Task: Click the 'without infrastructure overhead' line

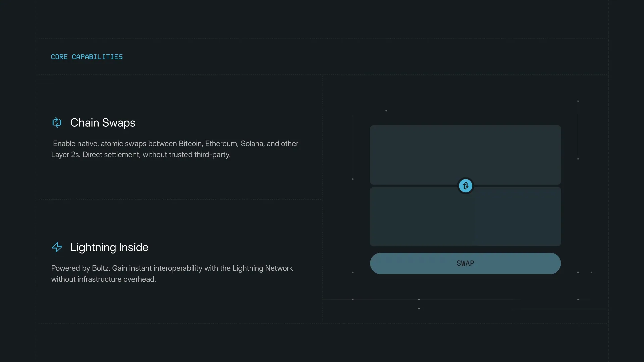Action: 103,279
